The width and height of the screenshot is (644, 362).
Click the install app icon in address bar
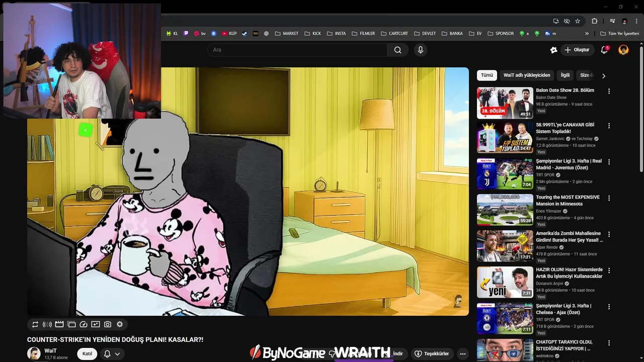click(556, 21)
